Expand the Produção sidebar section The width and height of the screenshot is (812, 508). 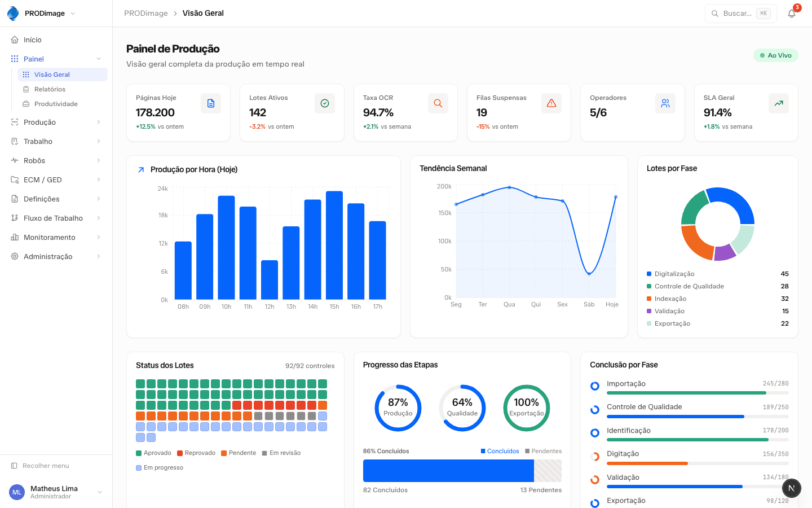[56, 122]
